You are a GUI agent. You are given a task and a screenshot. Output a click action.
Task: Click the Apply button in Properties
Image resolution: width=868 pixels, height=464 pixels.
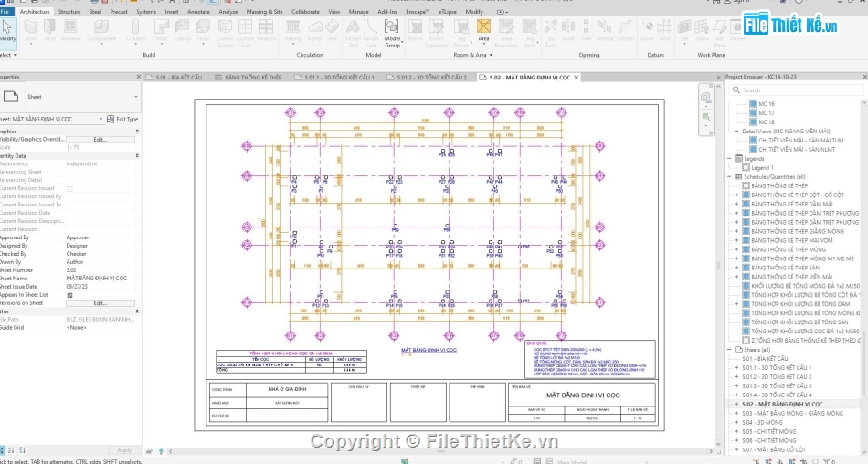[x=124, y=450]
